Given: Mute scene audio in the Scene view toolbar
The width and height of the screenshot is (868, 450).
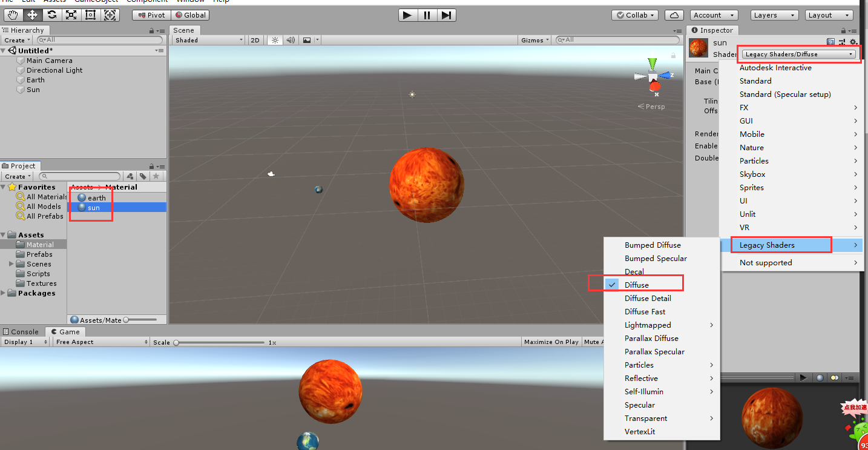Looking at the screenshot, I should (x=291, y=39).
